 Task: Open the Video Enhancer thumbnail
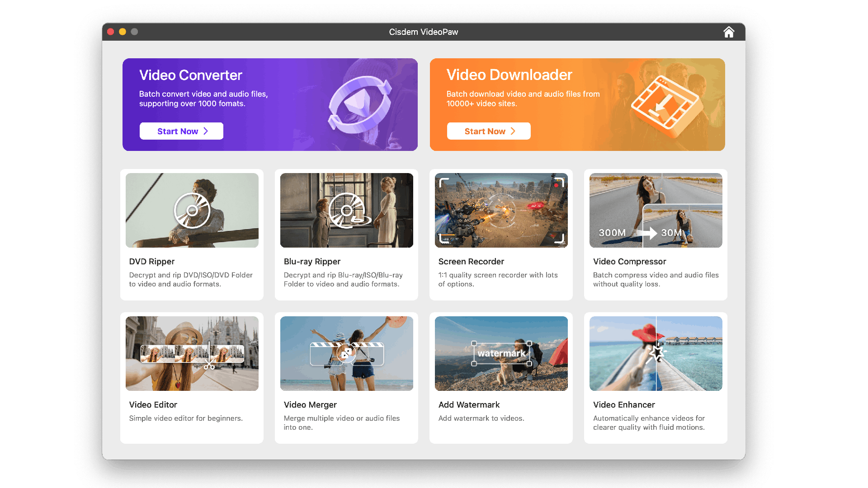pyautogui.click(x=656, y=353)
